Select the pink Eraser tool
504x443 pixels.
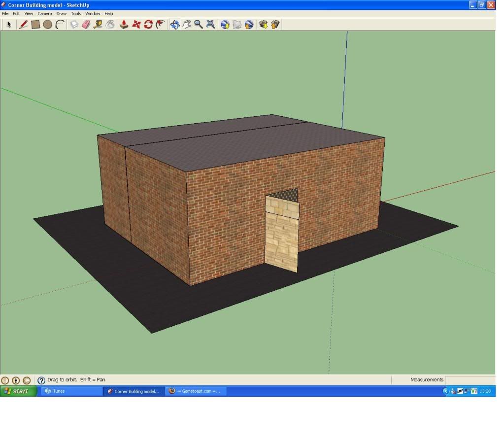click(x=86, y=25)
